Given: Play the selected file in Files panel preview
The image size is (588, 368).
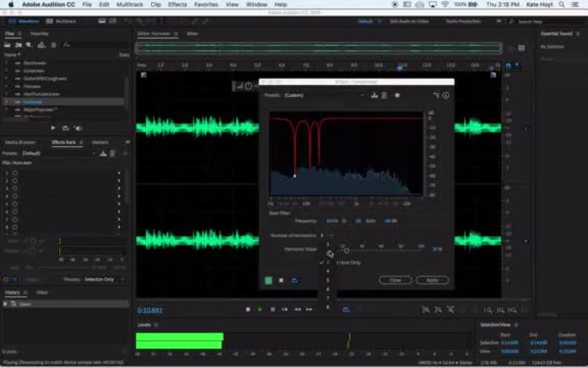Looking at the screenshot, I should click(53, 128).
